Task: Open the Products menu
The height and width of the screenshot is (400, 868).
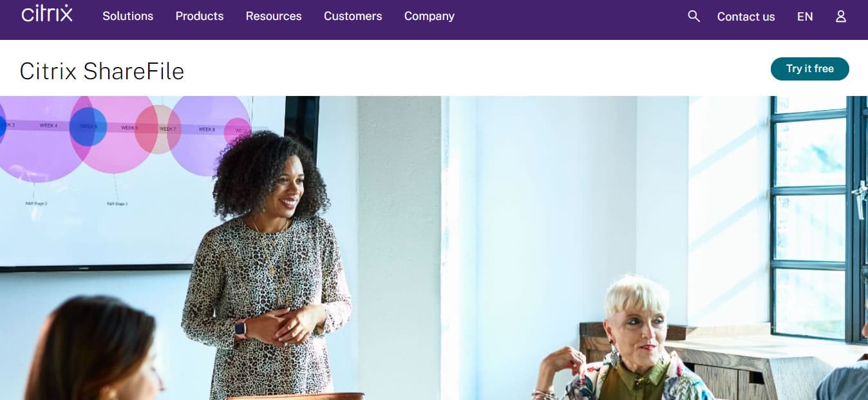Action: coord(200,16)
